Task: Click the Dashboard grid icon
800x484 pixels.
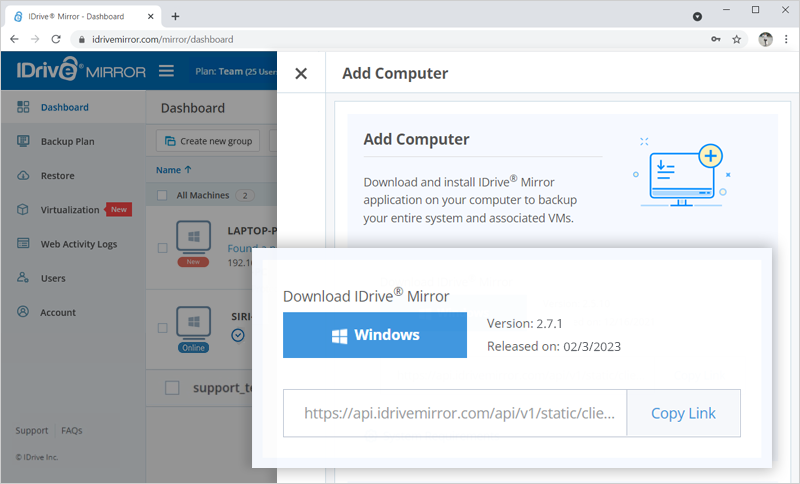Action: (23, 107)
